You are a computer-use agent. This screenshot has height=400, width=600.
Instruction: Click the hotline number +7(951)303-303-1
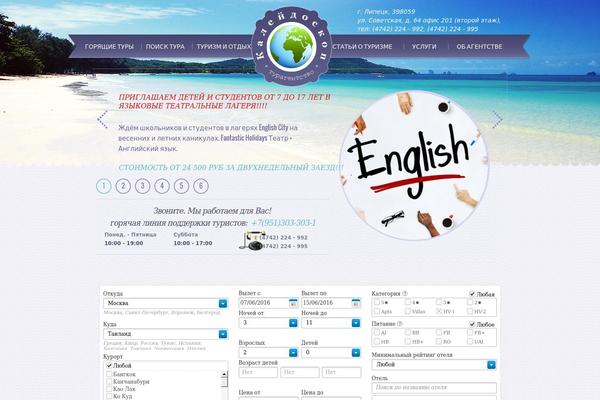pyautogui.click(x=284, y=223)
